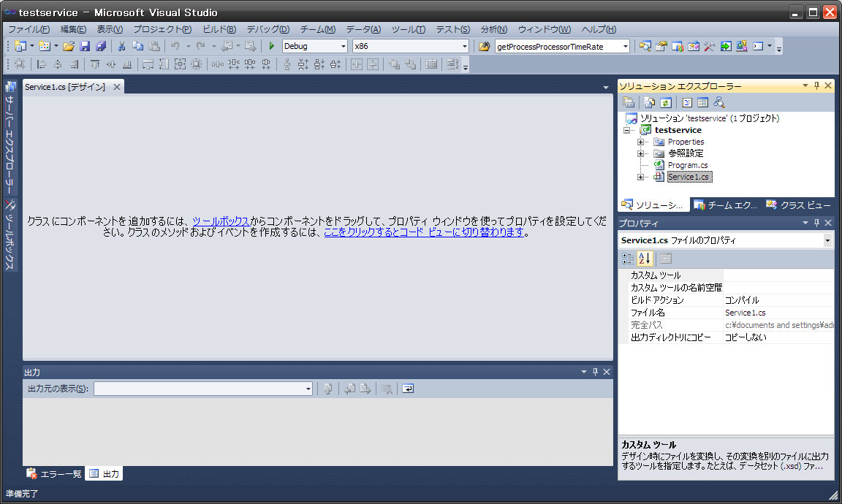This screenshot has width=842, height=504.
Task: Click the New Project toolbar icon
Action: pos(20,46)
